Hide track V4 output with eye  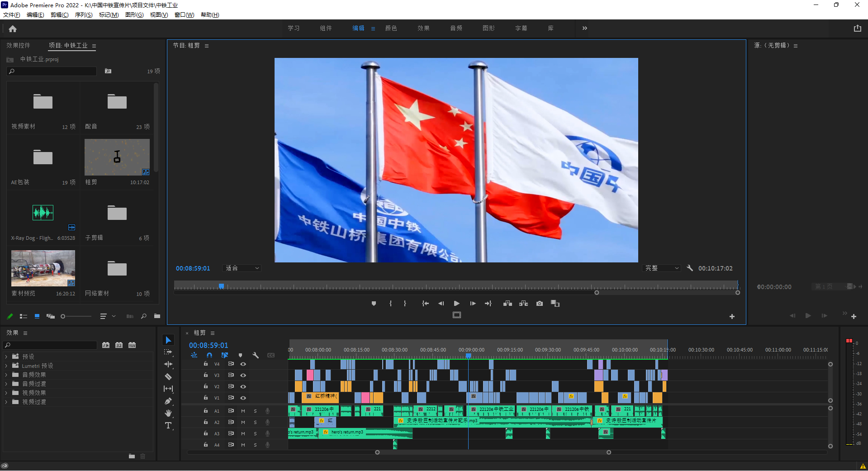[x=243, y=364]
